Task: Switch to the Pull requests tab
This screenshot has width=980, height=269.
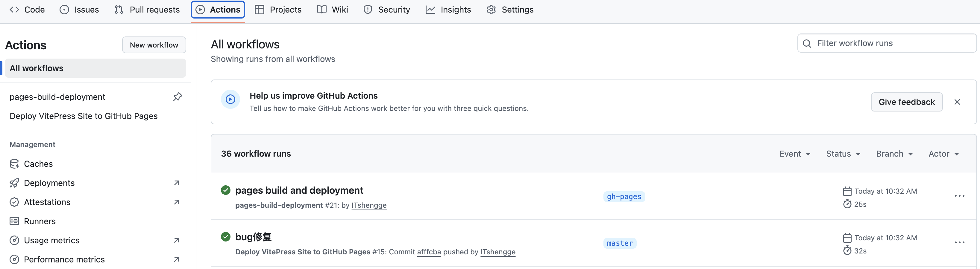Action: tap(147, 10)
